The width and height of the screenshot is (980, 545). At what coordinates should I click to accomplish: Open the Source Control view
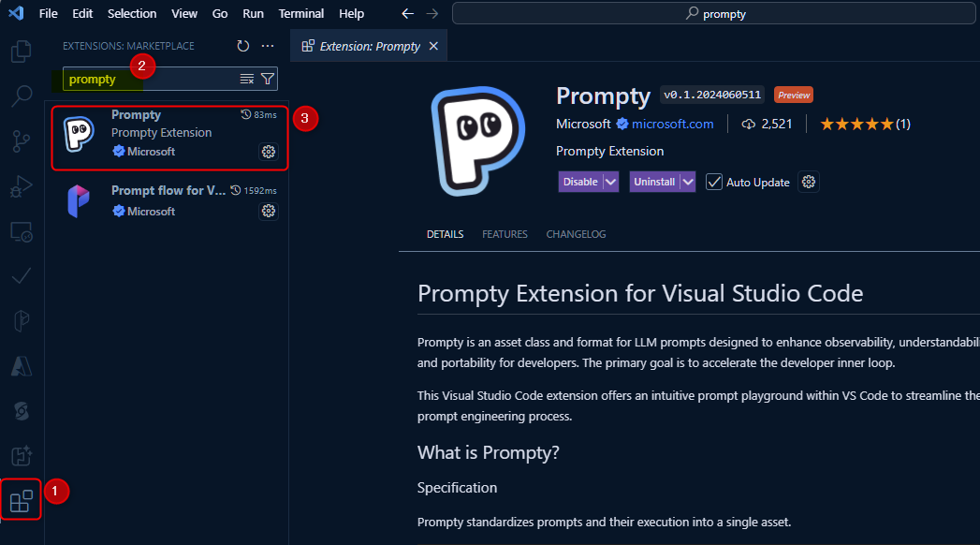click(21, 141)
